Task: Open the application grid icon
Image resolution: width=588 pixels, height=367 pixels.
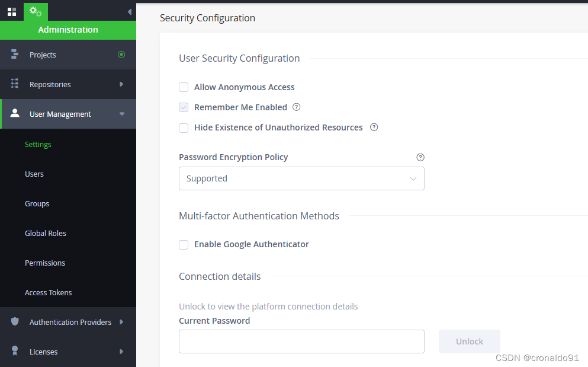Action: pyautogui.click(x=12, y=12)
